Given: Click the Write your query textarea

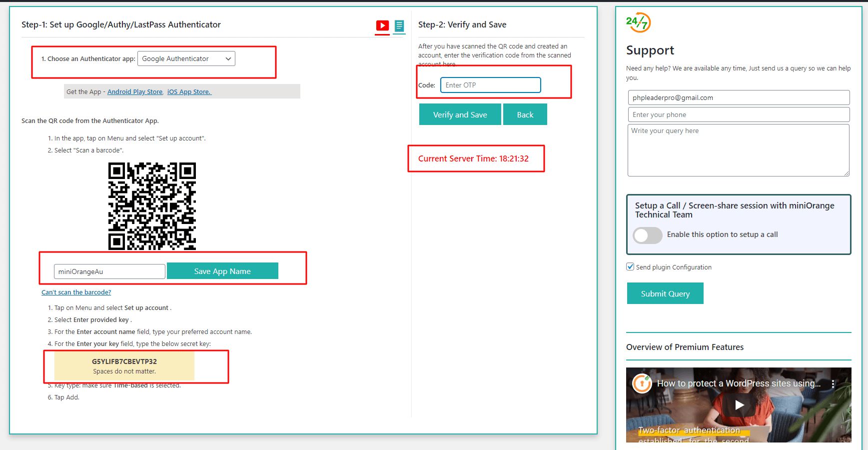Looking at the screenshot, I should [738, 150].
